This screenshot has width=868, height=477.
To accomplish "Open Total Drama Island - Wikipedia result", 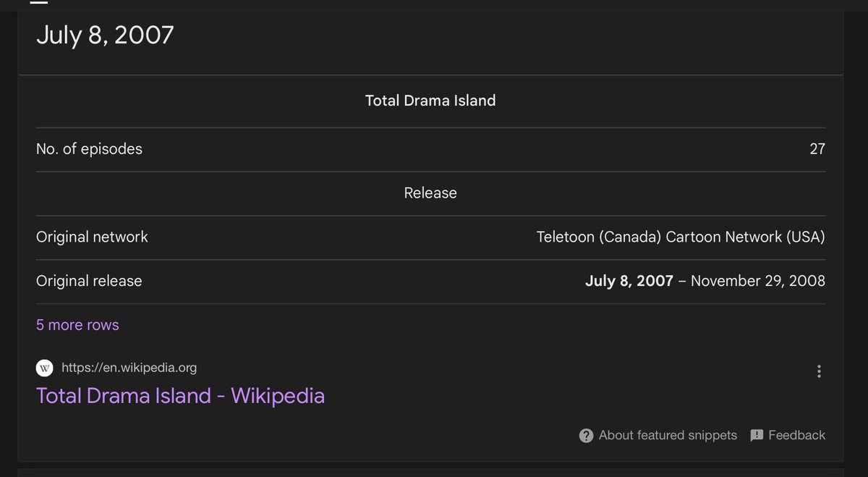I will 180,396.
